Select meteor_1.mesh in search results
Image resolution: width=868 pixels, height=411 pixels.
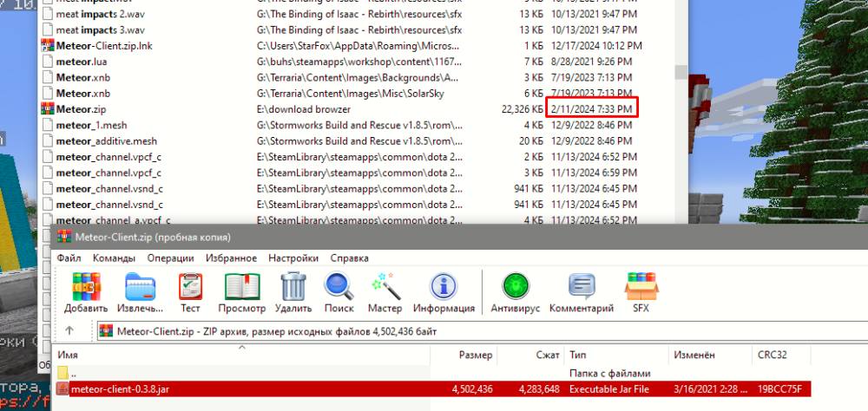coord(91,125)
